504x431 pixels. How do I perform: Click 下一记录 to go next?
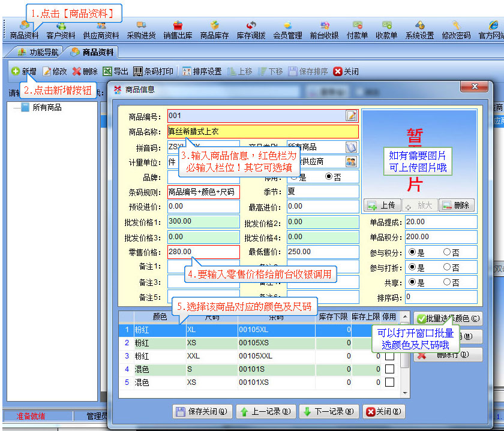(328, 412)
